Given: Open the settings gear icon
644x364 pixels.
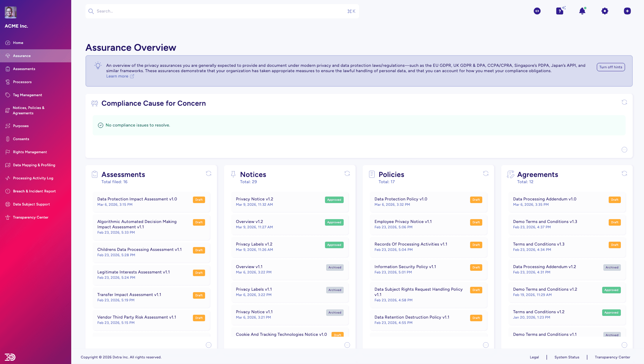Looking at the screenshot, I should tap(605, 11).
